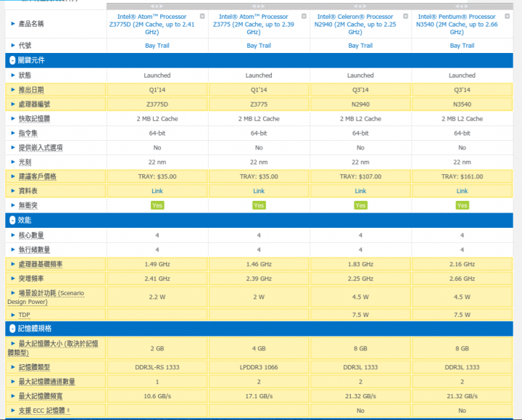Grab the column reorder handle above N2940
522x420 pixels.
(x=360, y=6)
